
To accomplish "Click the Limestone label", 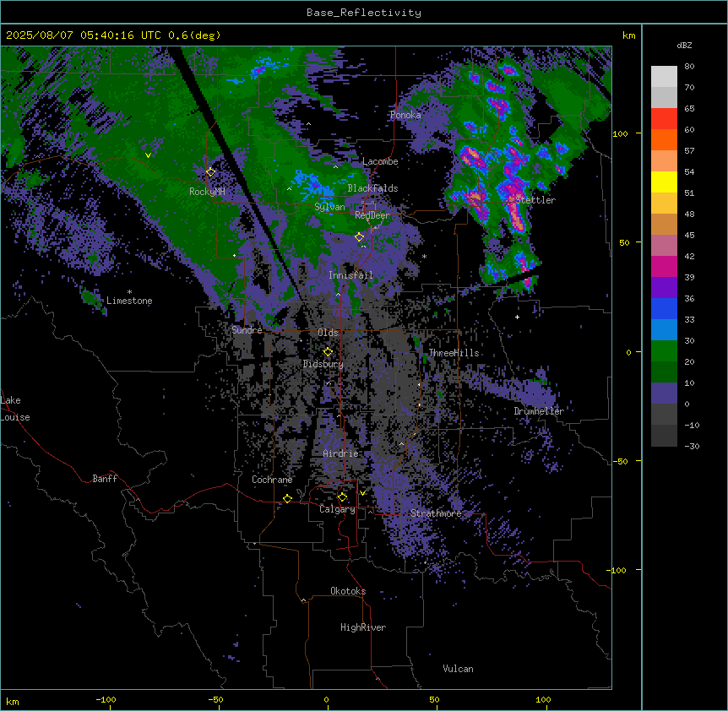I will pyautogui.click(x=129, y=301).
